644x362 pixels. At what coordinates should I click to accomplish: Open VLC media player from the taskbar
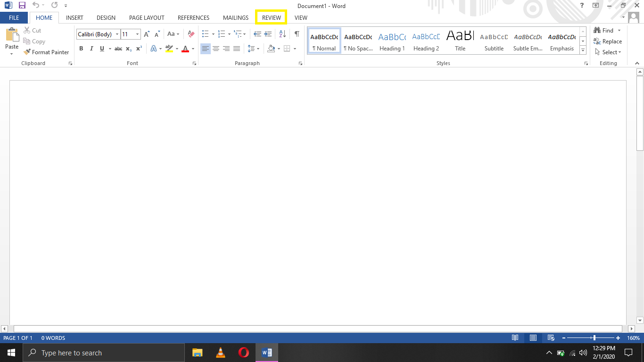(220, 353)
